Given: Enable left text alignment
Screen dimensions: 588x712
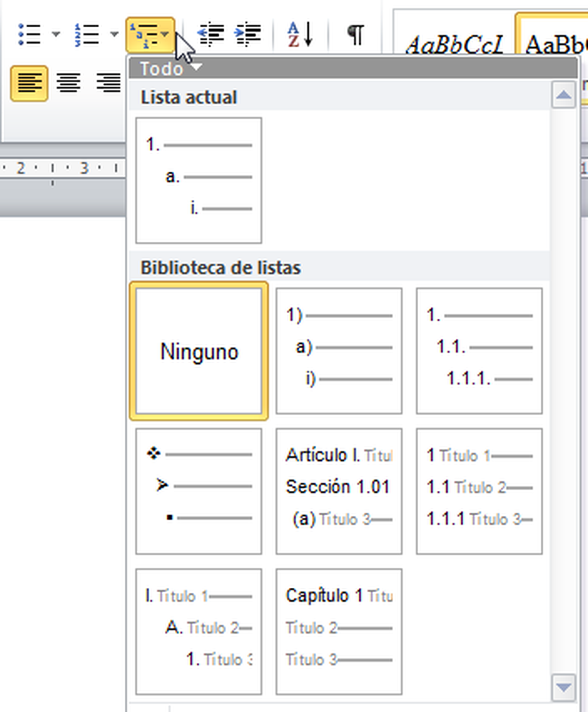Looking at the screenshot, I should coord(28,83).
